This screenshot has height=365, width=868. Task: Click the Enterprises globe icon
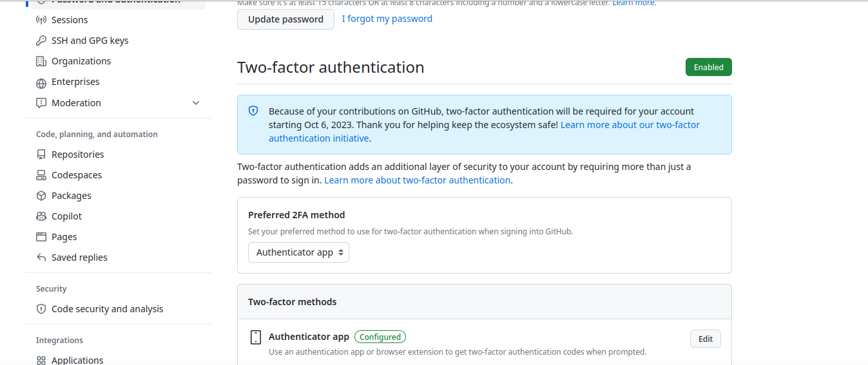coord(41,82)
